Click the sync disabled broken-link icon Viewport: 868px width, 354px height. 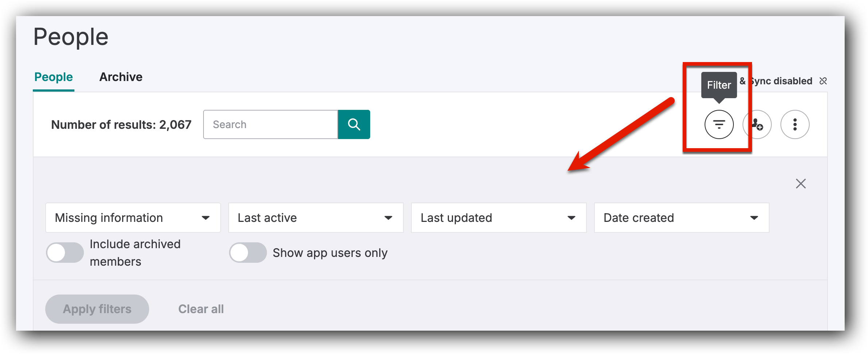coord(824,81)
